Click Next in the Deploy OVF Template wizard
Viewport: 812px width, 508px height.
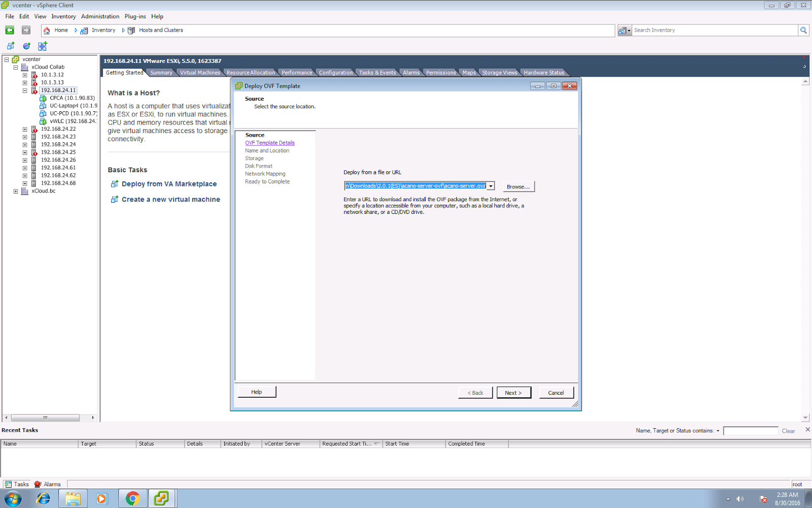tap(514, 392)
